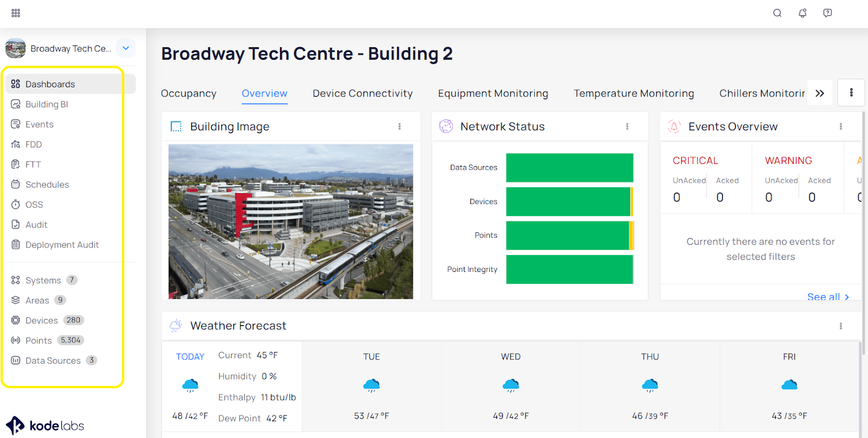Click the FTT sidebar icon
The width and height of the screenshot is (868, 438).
coord(16,164)
